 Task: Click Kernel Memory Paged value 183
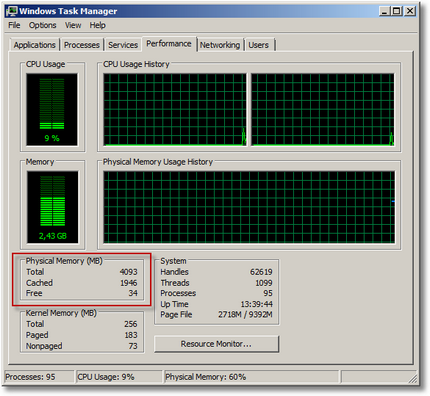(x=131, y=335)
